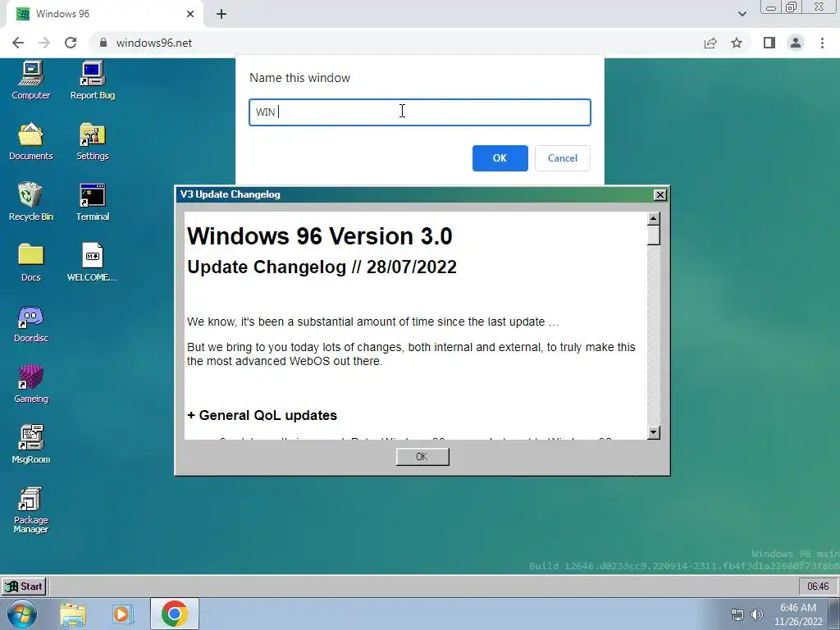Expand the tab search chevron
Screen dimensions: 840x630
click(742, 14)
